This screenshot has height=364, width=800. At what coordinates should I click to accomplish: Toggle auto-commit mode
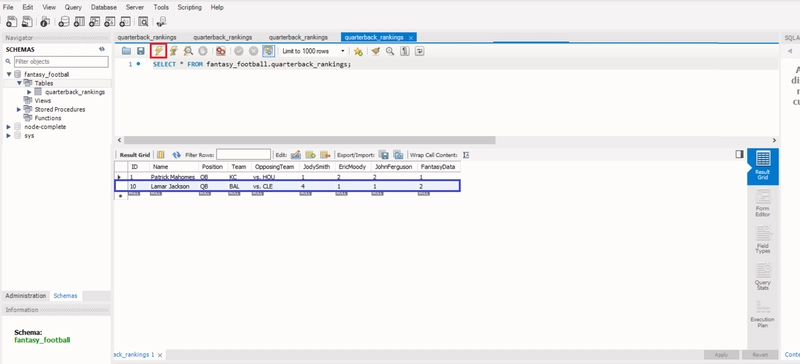(268, 51)
